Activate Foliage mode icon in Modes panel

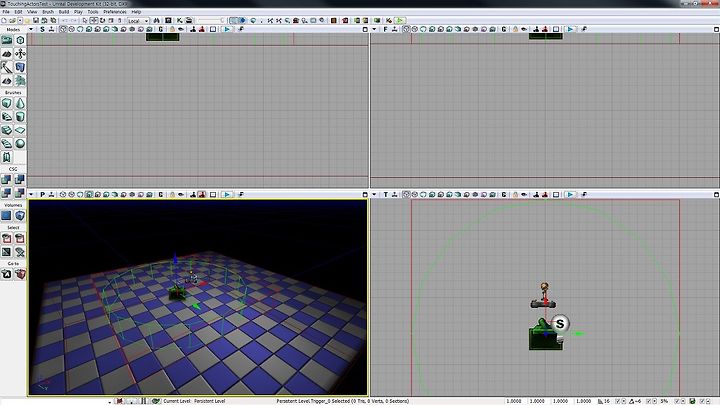pos(20,81)
